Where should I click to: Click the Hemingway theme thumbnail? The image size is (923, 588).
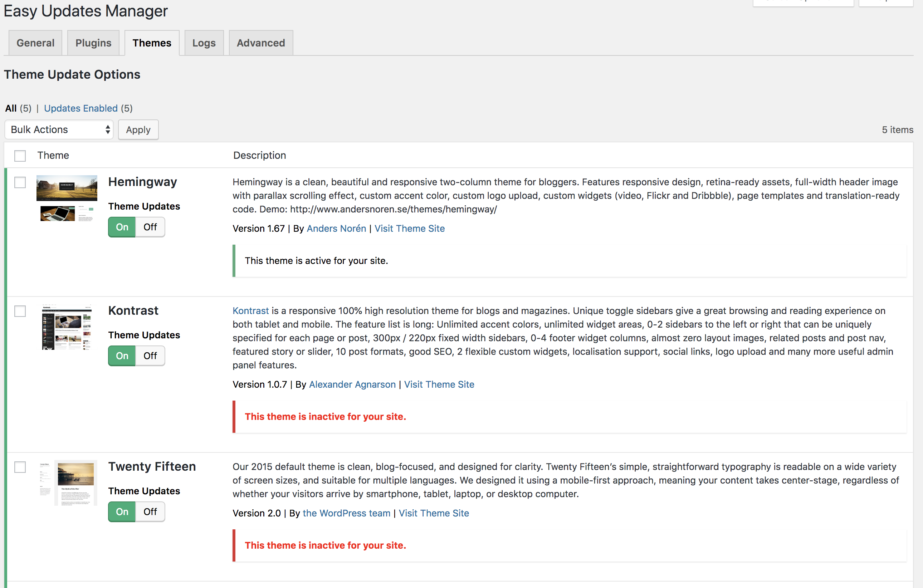[x=67, y=199]
